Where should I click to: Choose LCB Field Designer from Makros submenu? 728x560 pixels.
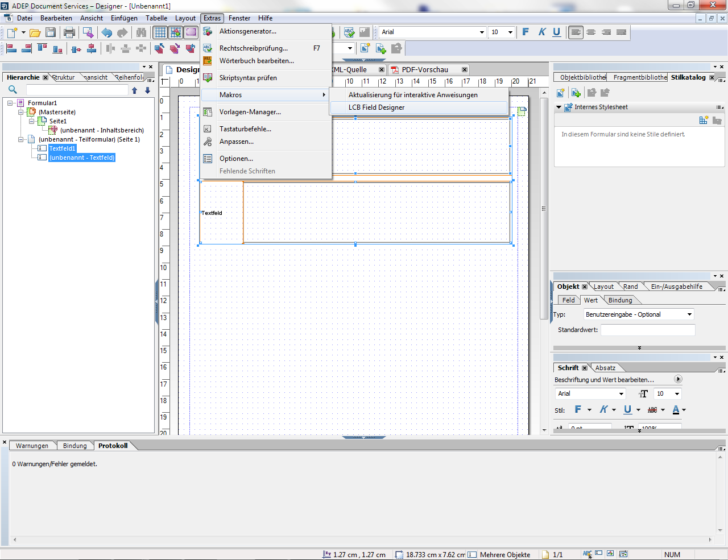click(x=377, y=107)
